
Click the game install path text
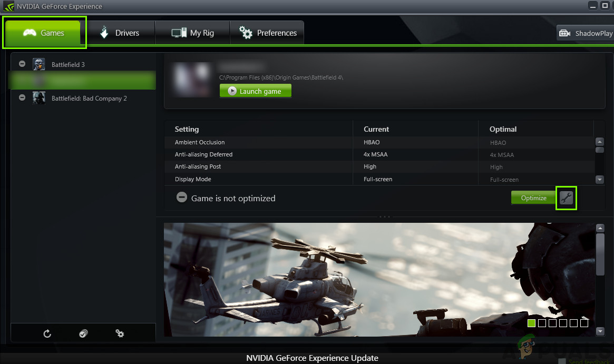[281, 77]
